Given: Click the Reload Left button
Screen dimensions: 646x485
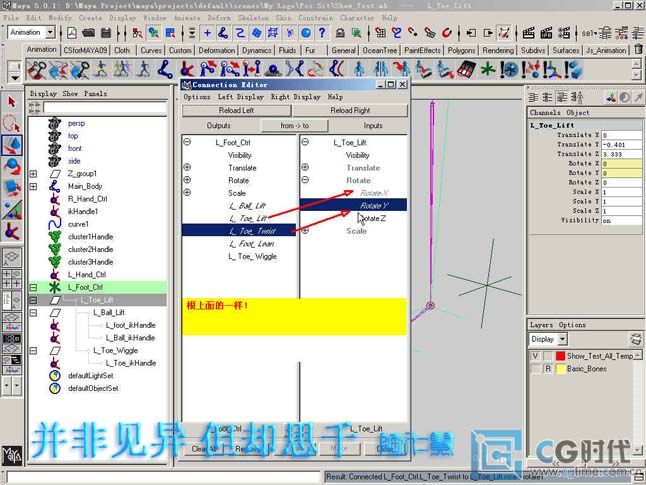Looking at the screenshot, I should pos(236,110).
